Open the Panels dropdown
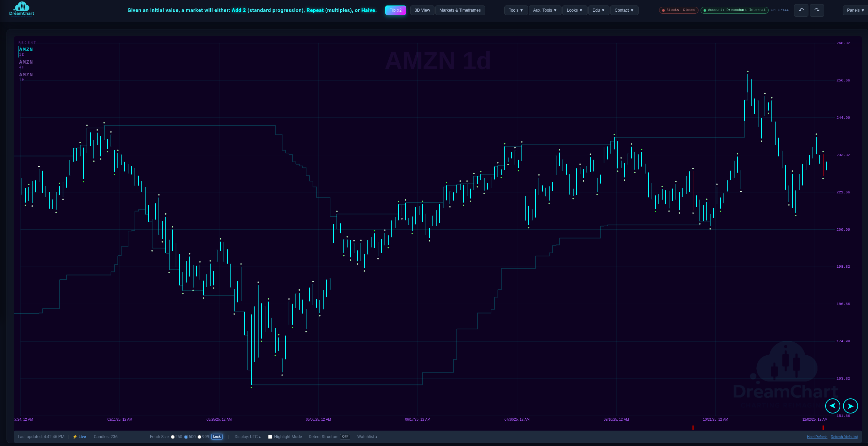This screenshot has height=446, width=868. pos(855,10)
